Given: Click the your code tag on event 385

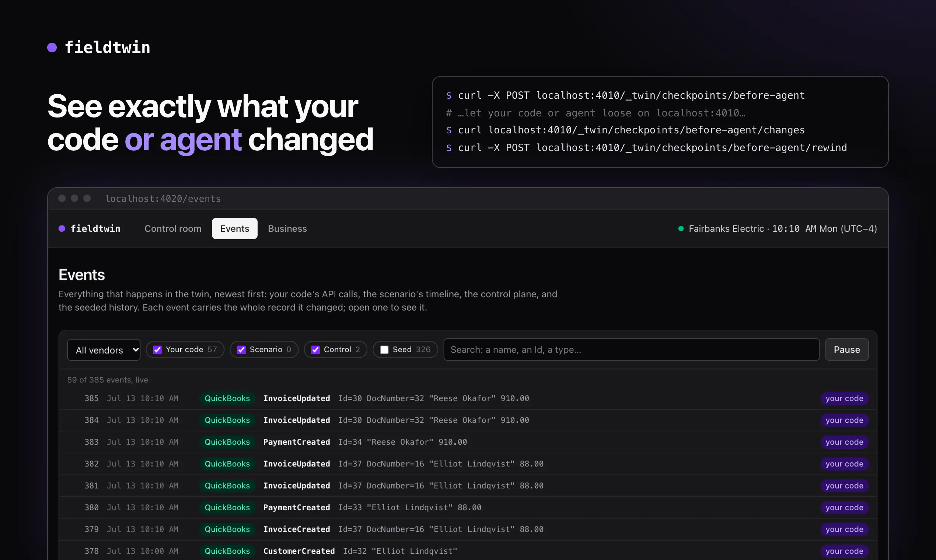Looking at the screenshot, I should coord(844,399).
